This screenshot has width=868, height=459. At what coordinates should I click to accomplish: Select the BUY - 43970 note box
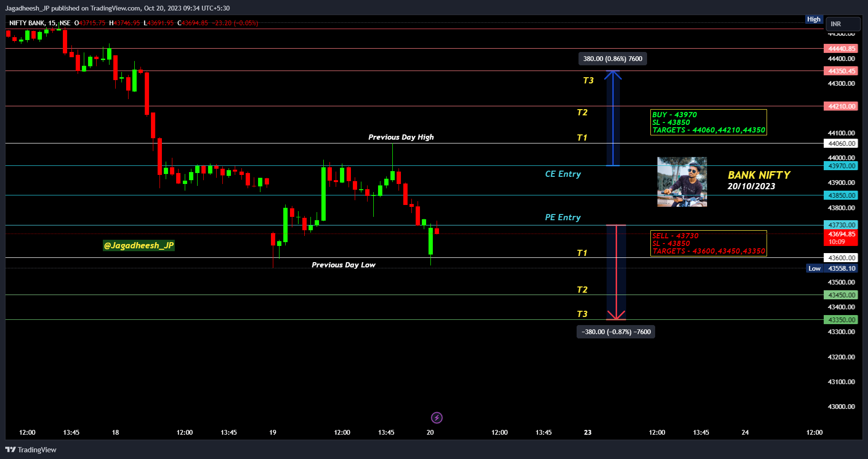[708, 122]
